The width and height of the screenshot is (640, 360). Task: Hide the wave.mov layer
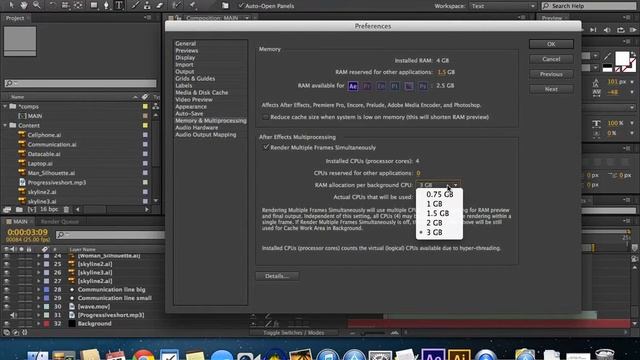click(x=7, y=307)
